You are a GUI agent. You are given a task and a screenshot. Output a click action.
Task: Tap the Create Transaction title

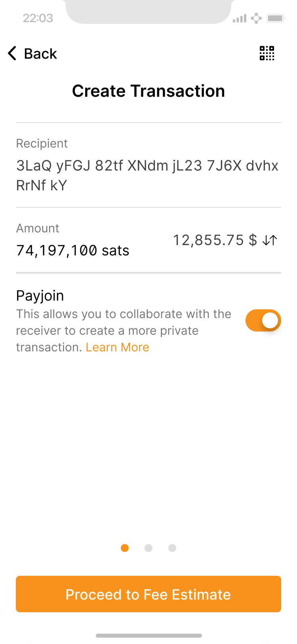pos(148,91)
